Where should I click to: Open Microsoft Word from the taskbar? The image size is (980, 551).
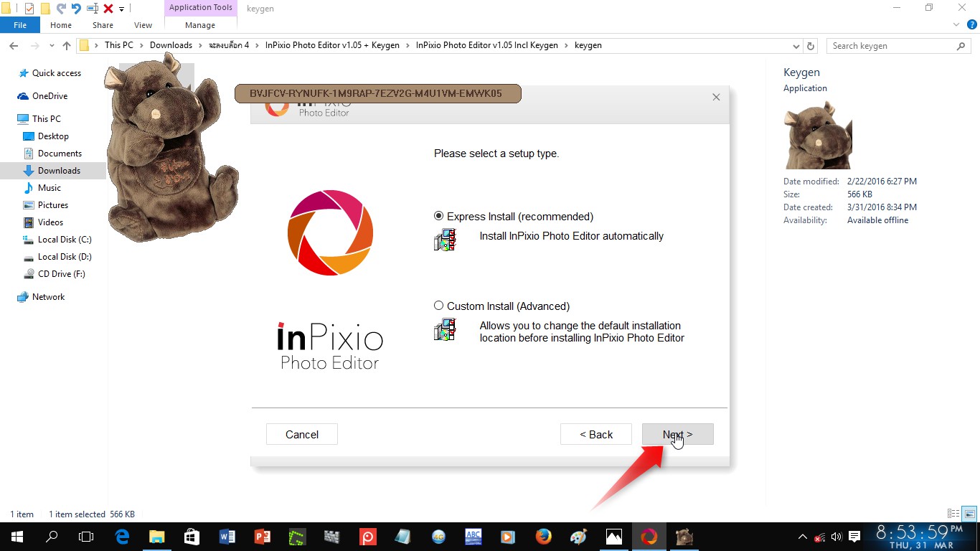(x=227, y=537)
